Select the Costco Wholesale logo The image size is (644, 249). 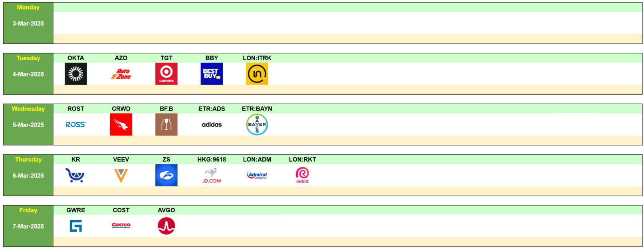coord(121,225)
